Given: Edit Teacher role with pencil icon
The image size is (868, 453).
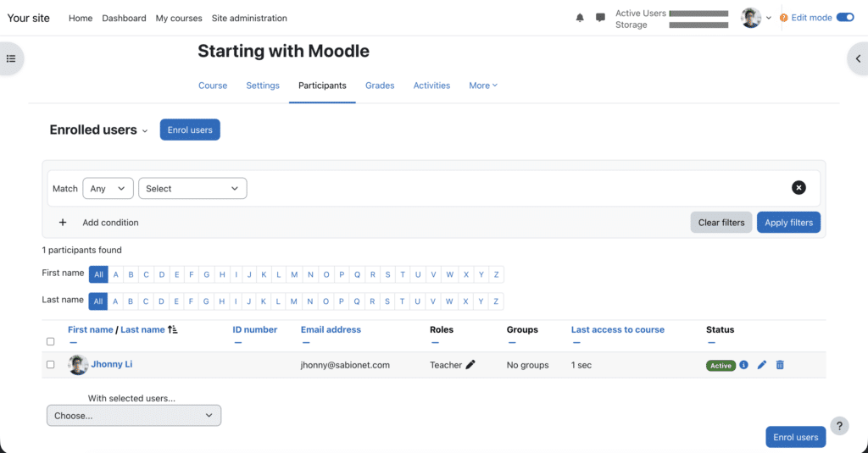Looking at the screenshot, I should click(x=470, y=364).
